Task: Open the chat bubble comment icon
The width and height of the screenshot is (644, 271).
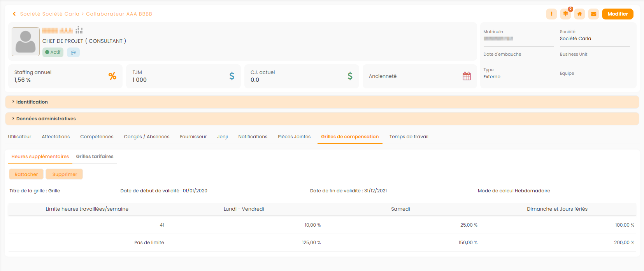Action: click(73, 53)
